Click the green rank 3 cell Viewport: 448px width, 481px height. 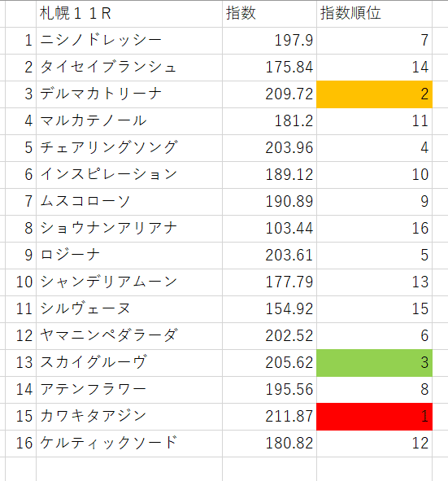click(x=374, y=363)
